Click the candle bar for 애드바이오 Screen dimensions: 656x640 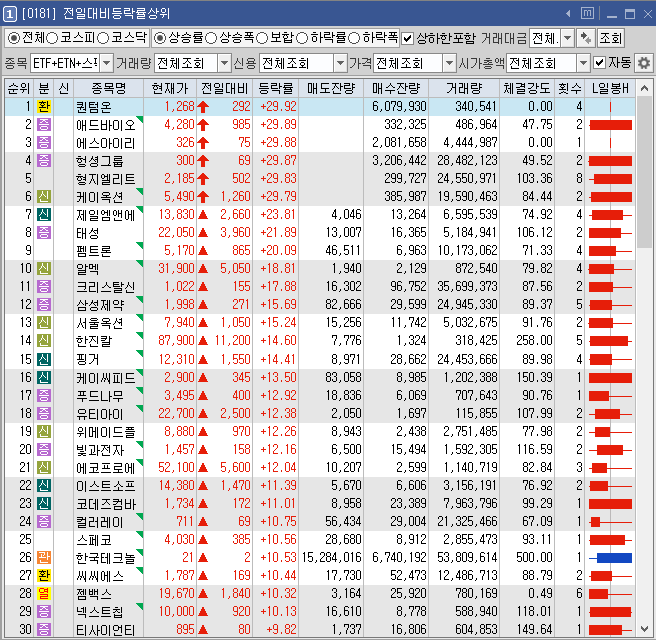coord(611,125)
